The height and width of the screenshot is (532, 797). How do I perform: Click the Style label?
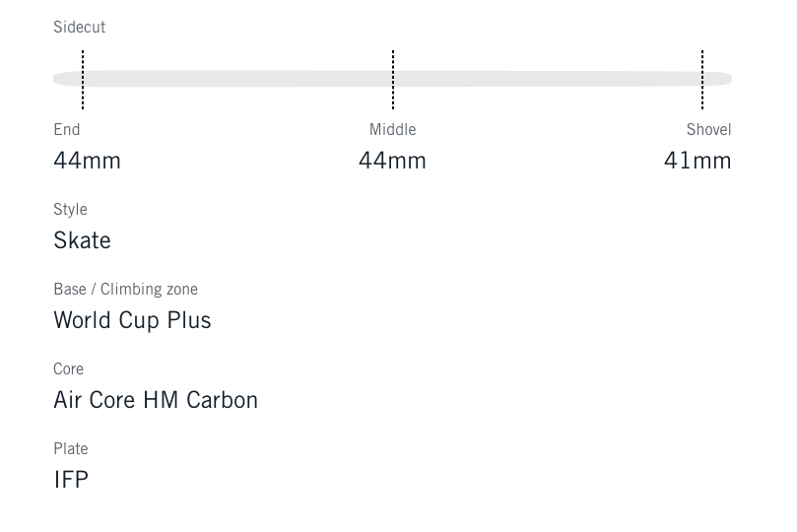click(70, 210)
